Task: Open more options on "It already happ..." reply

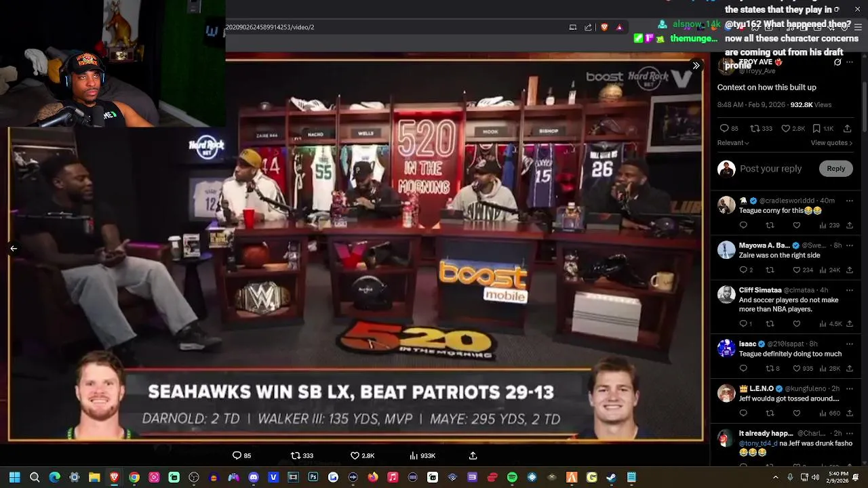Action: point(850,433)
